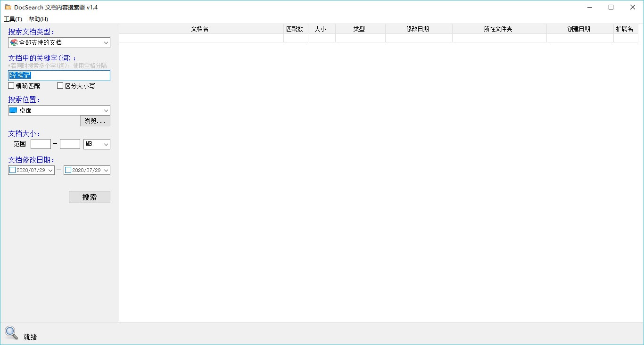Enable the 区分大小写 checkbox
The width and height of the screenshot is (644, 345).
coord(60,86)
